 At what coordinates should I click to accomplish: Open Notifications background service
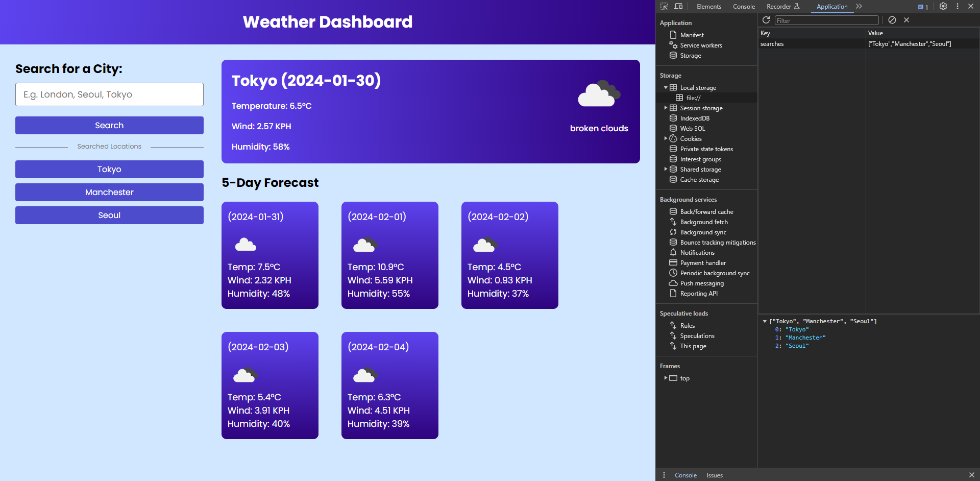(697, 253)
